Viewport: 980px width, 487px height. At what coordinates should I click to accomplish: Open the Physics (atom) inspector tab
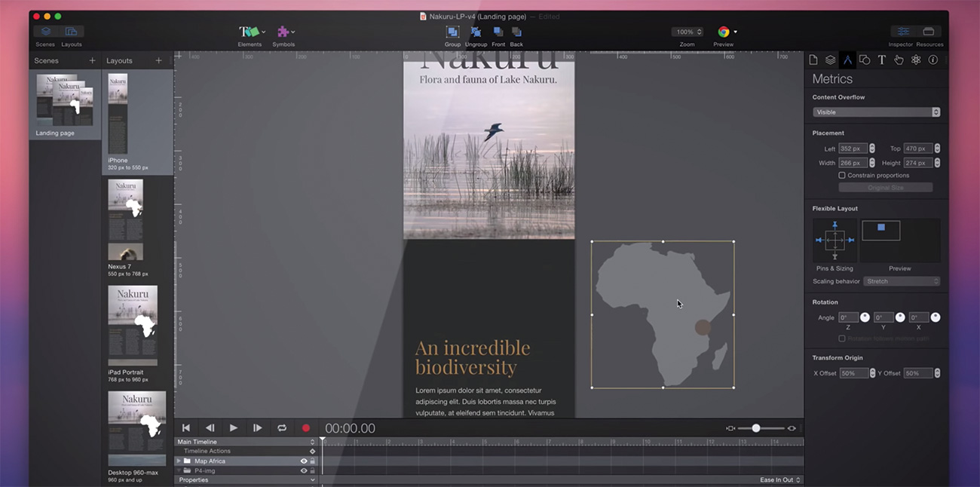point(916,60)
